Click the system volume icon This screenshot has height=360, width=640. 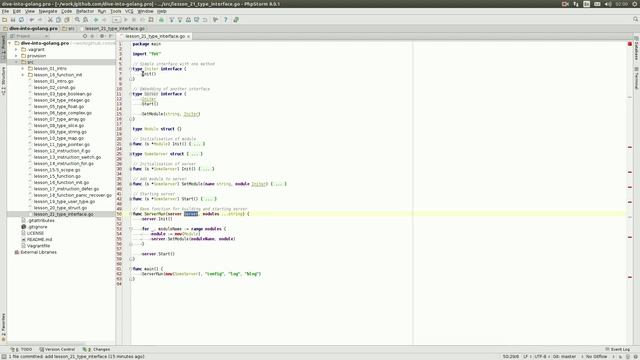pyautogui.click(x=608, y=4)
